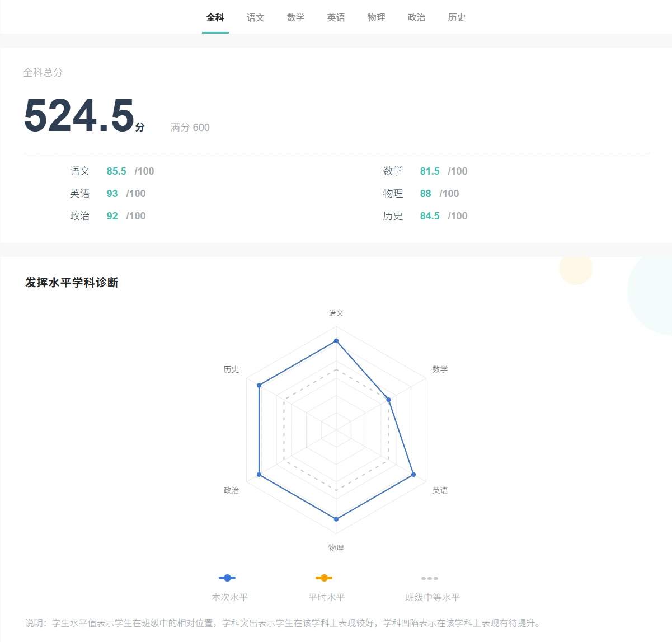Click the 说明 explanation note
This screenshot has width=672, height=642.
[284, 623]
